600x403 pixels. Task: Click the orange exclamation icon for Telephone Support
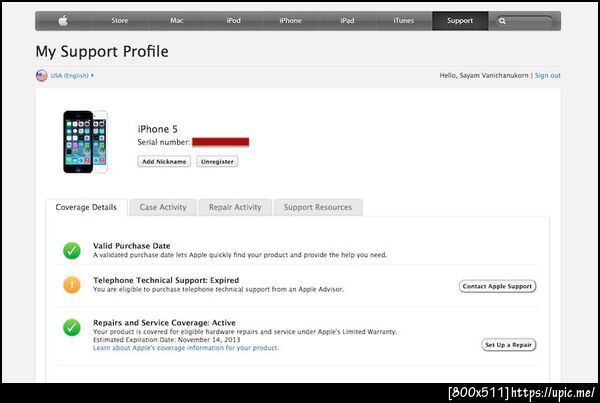pos(72,285)
